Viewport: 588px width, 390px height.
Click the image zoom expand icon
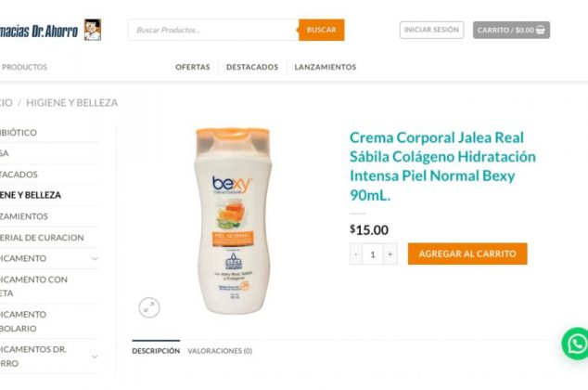point(149,307)
